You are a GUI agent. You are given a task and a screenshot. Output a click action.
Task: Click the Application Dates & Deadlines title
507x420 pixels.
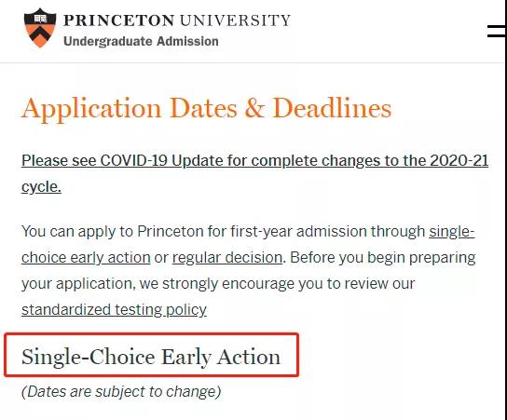pos(207,109)
